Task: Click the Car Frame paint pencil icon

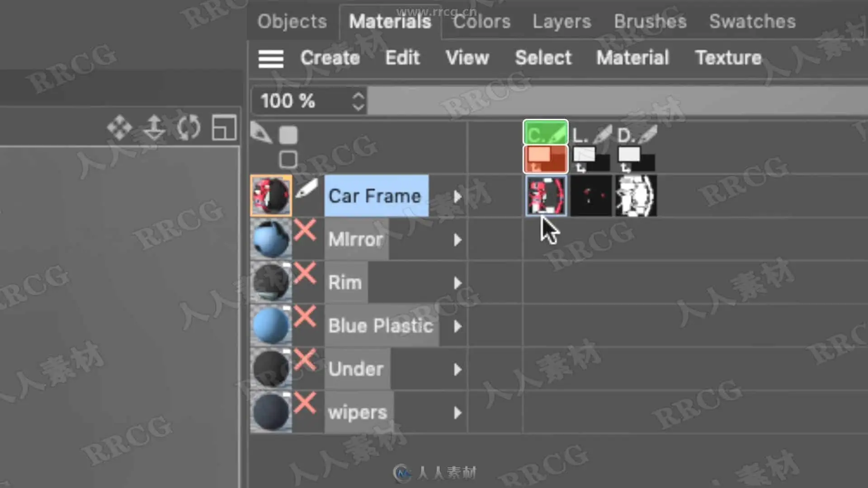Action: tap(307, 189)
